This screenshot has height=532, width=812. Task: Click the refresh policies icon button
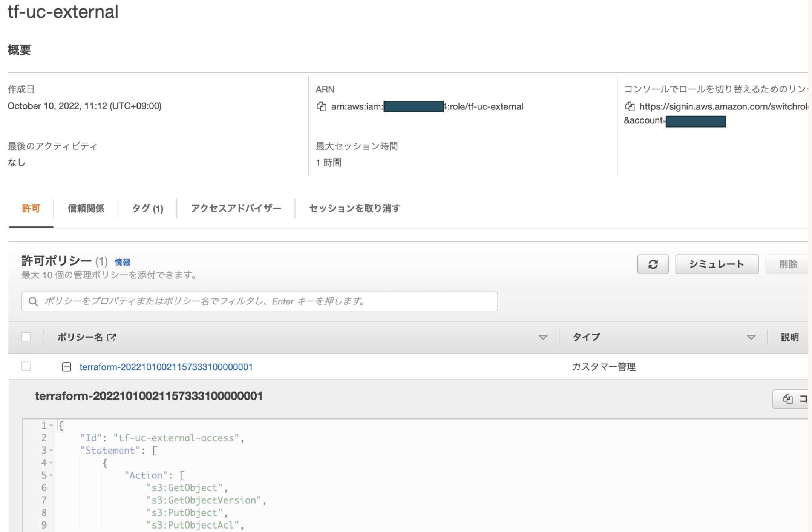click(x=653, y=264)
